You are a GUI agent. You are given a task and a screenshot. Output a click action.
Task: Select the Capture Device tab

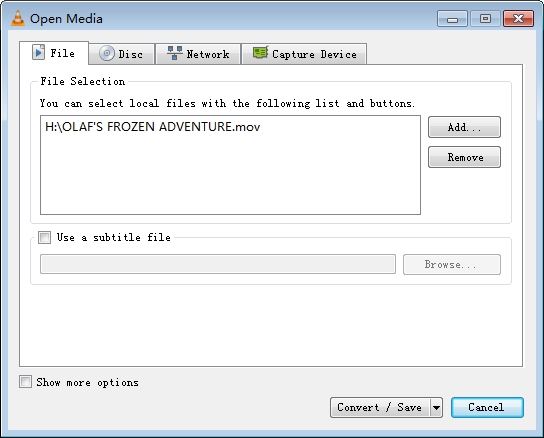click(x=304, y=54)
